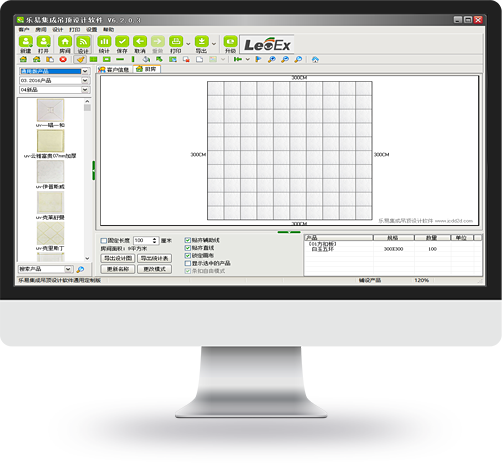Save with the 保存 checkmark icon

[x=122, y=44]
